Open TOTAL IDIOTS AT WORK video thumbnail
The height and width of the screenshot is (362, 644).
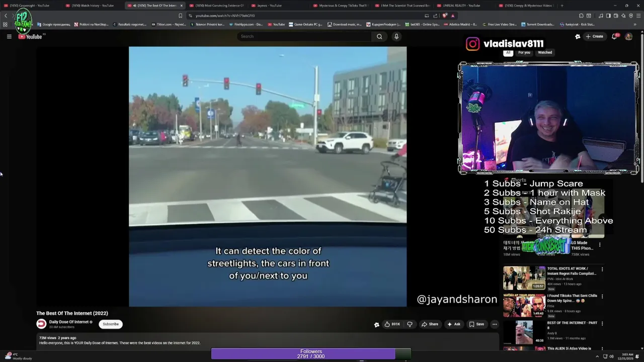coord(524,278)
